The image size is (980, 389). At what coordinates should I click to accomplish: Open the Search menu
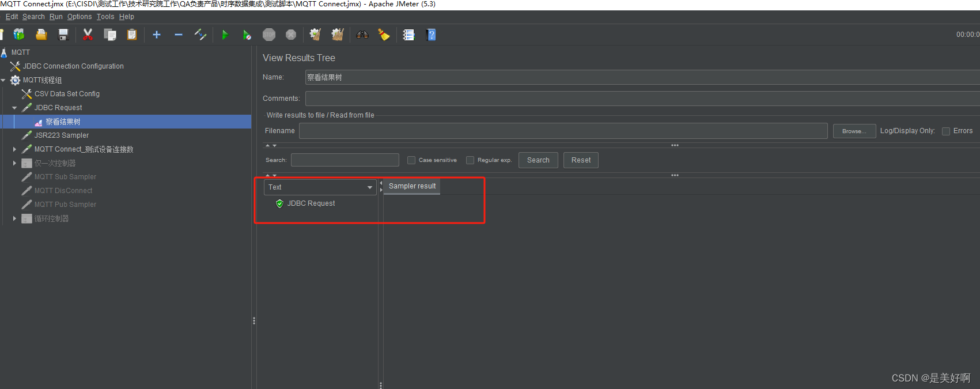click(33, 17)
